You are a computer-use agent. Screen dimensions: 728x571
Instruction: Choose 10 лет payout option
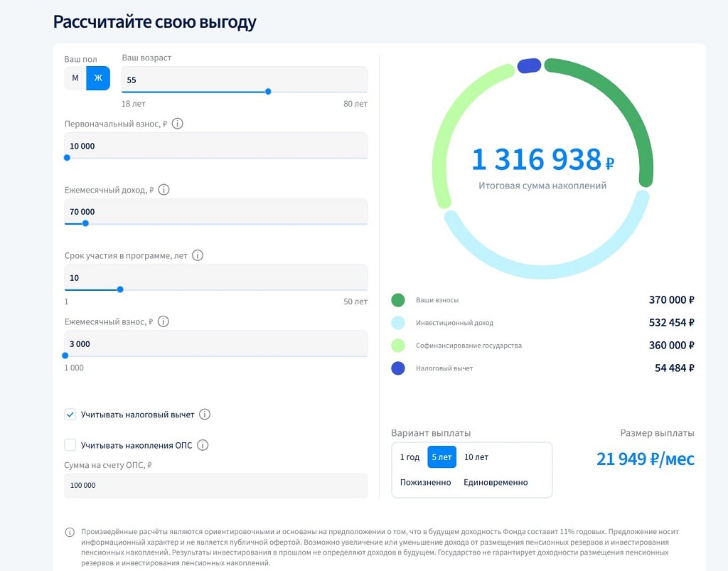pyautogui.click(x=476, y=457)
